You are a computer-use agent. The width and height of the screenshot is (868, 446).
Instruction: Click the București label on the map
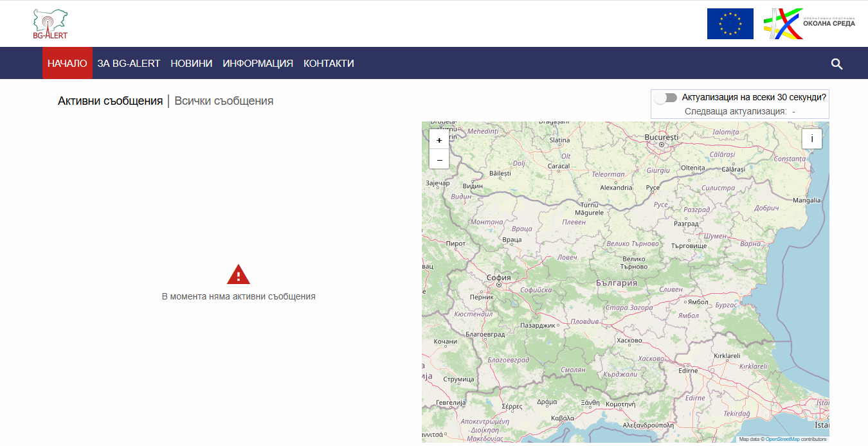(x=661, y=138)
